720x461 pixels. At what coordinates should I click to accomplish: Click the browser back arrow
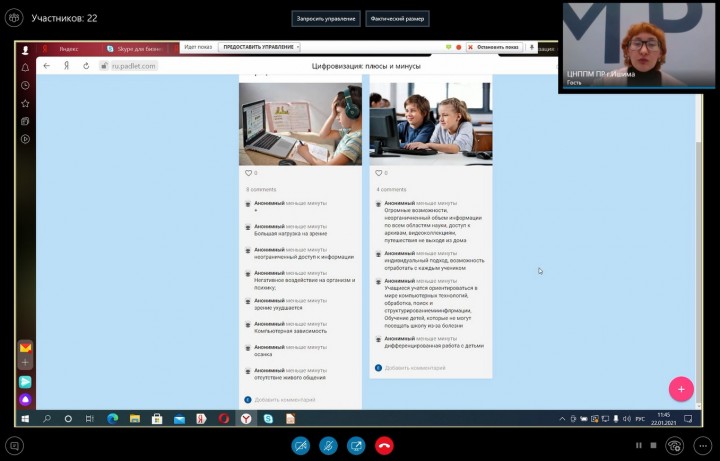pos(46,66)
